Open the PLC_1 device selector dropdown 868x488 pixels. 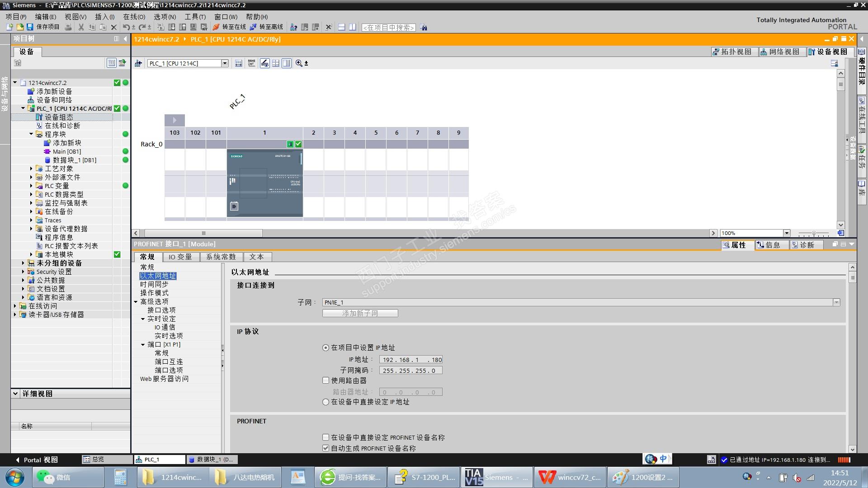pyautogui.click(x=225, y=63)
